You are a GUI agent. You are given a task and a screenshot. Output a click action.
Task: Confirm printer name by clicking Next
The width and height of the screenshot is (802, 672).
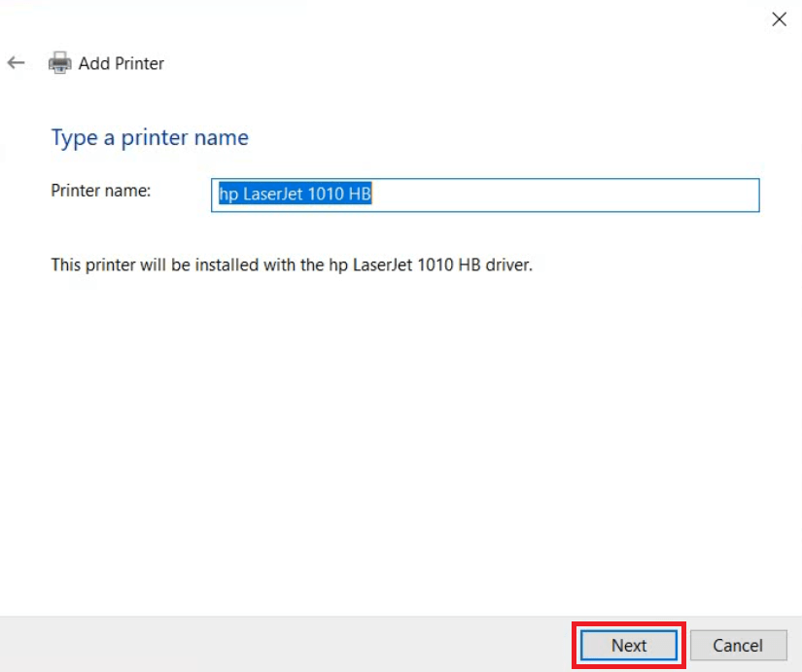click(627, 645)
